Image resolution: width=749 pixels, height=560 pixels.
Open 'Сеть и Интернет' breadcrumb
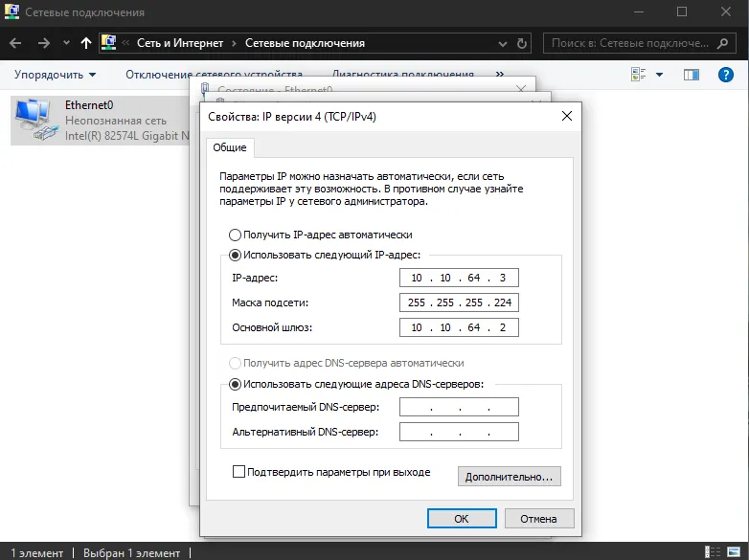click(180, 43)
